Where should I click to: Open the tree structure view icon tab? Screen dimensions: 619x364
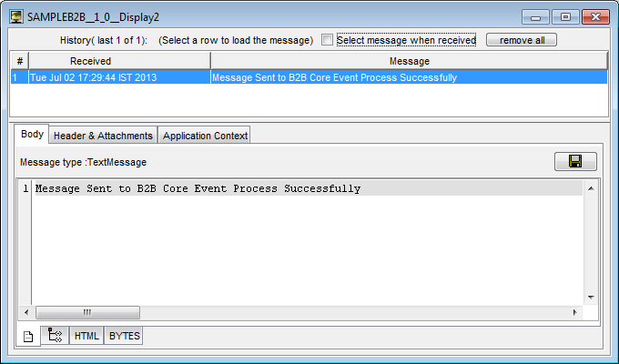[x=54, y=337]
